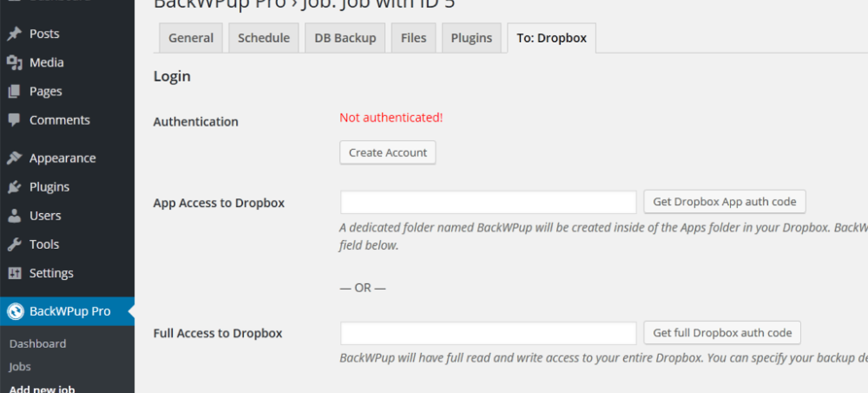Image resolution: width=868 pixels, height=393 pixels.
Task: Open Settings using the sliders icon
Action: coord(14,273)
